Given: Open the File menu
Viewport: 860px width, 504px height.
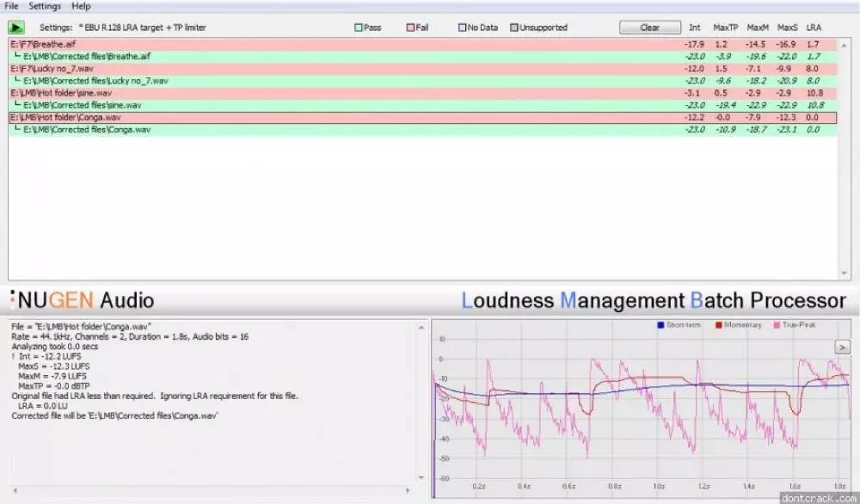Looking at the screenshot, I should click(x=11, y=6).
